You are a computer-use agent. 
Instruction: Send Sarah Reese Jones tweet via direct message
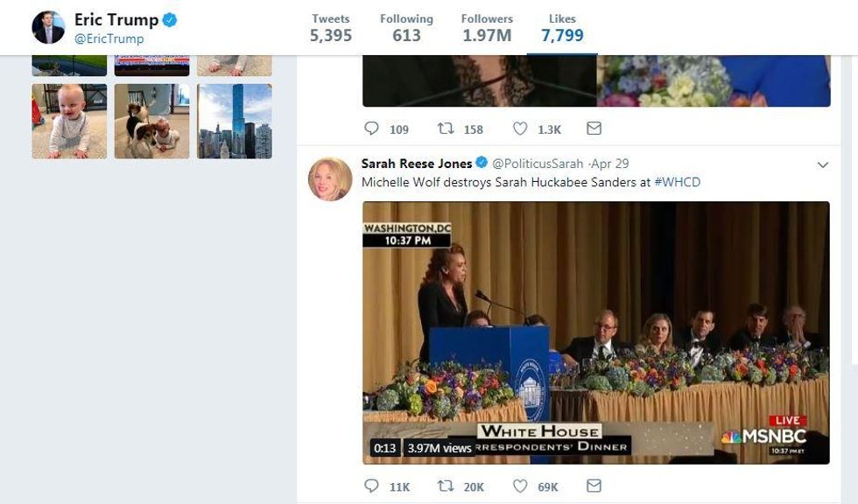594,486
